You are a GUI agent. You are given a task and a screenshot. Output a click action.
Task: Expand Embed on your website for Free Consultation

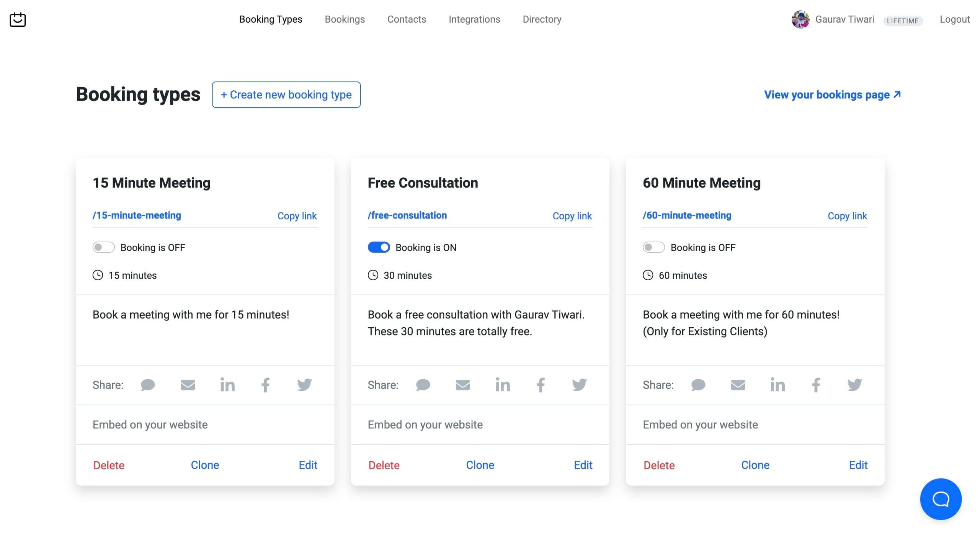425,425
